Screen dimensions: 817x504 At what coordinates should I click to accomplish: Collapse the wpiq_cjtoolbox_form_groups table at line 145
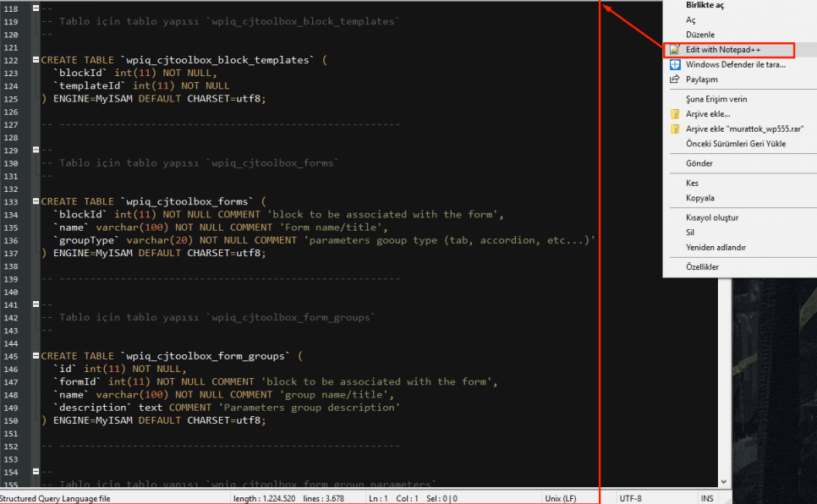click(36, 356)
